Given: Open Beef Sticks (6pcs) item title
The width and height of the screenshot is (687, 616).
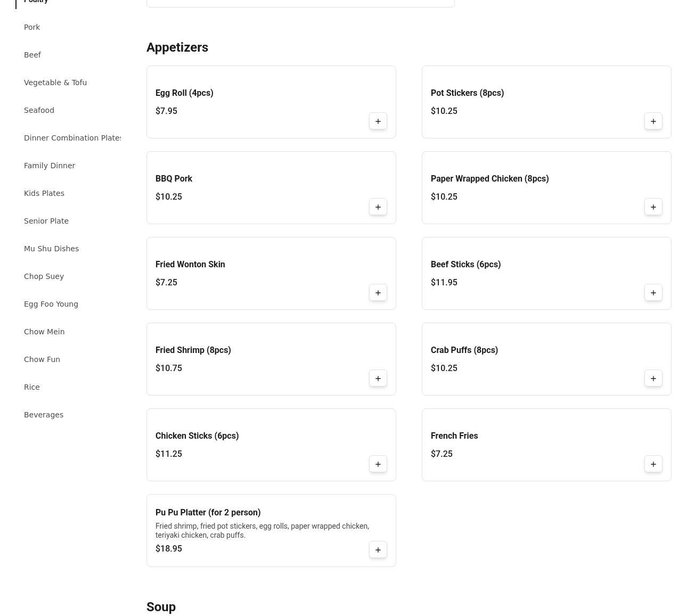Looking at the screenshot, I should (466, 264).
